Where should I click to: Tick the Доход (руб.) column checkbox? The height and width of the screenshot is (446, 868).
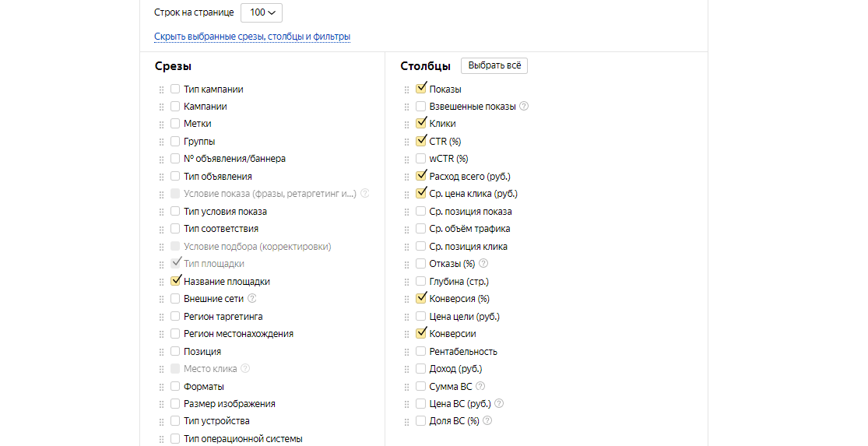point(421,369)
